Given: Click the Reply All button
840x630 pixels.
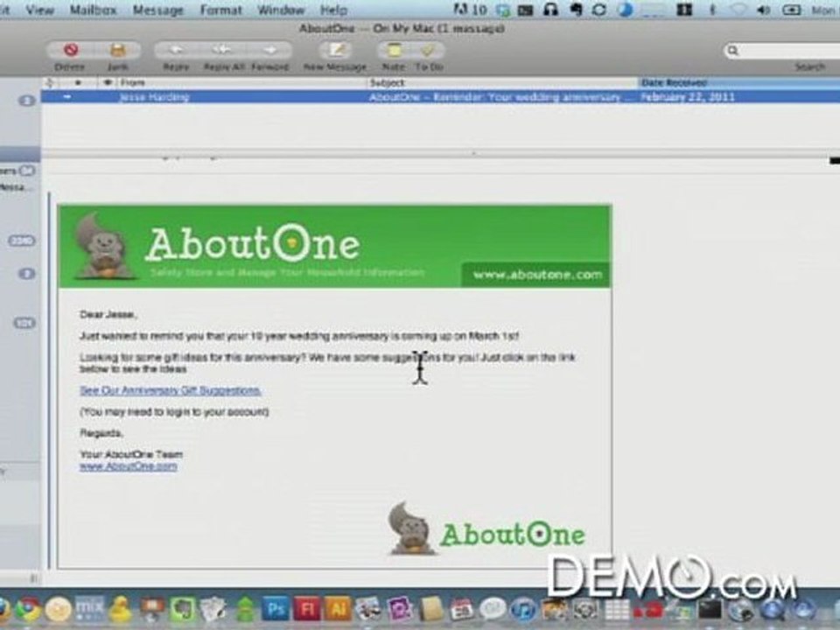Looking at the screenshot, I should [223, 51].
